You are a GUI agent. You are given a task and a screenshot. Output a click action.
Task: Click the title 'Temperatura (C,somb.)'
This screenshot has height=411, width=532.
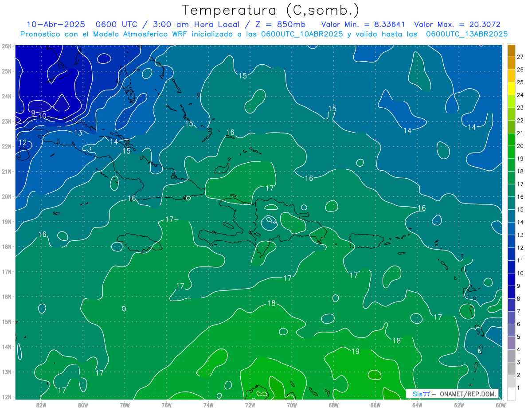point(271,11)
